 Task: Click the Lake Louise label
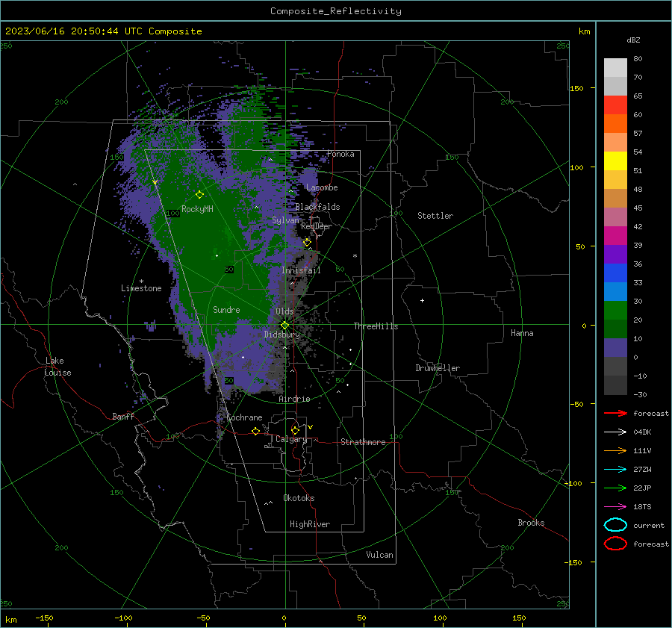click(57, 367)
